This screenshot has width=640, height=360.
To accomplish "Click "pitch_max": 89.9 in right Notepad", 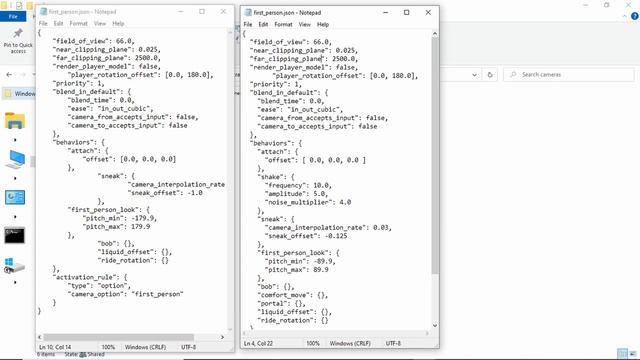I will pos(297,270).
